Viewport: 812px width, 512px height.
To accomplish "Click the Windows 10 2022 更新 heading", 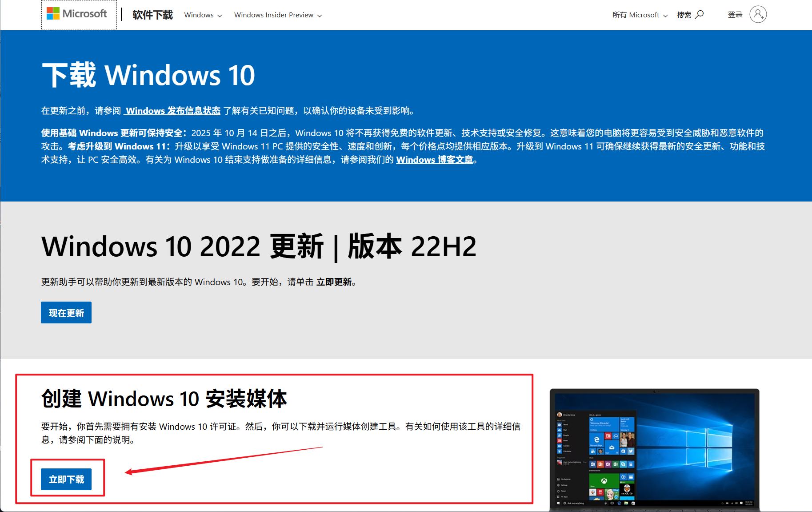I will click(259, 246).
